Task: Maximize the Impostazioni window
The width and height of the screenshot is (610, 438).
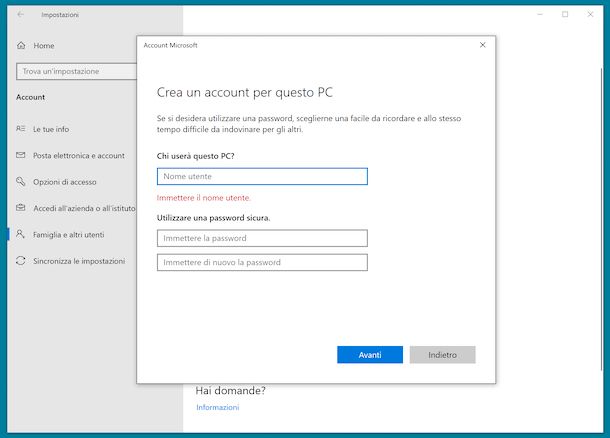Action: [565, 14]
